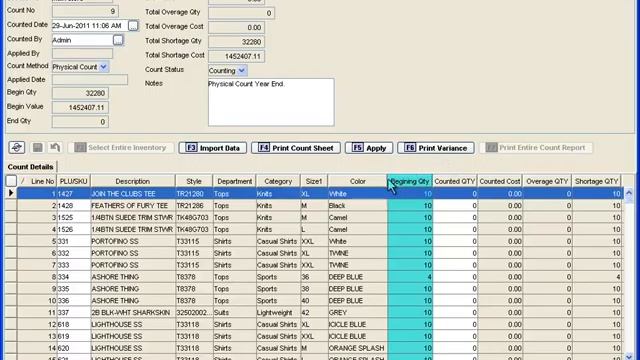Select the FEATHERS OF FURY TEE description cell
Image resolution: width=640 pixels, height=360 pixels.
(133, 205)
